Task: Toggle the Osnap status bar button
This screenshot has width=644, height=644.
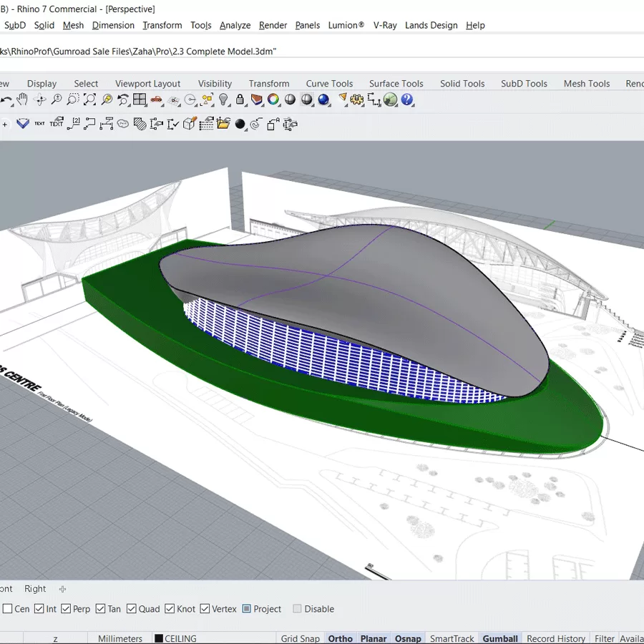Action: pyautogui.click(x=408, y=638)
